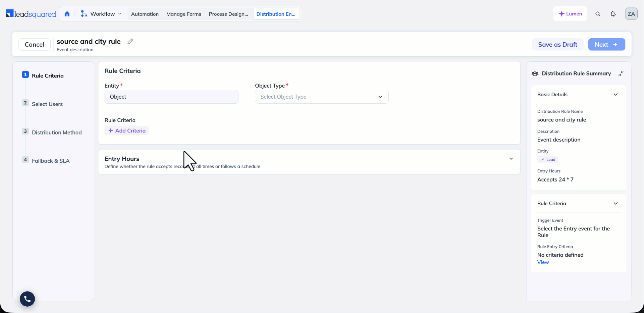644x313 pixels.
Task: Open the ZA user avatar
Action: coord(631,14)
